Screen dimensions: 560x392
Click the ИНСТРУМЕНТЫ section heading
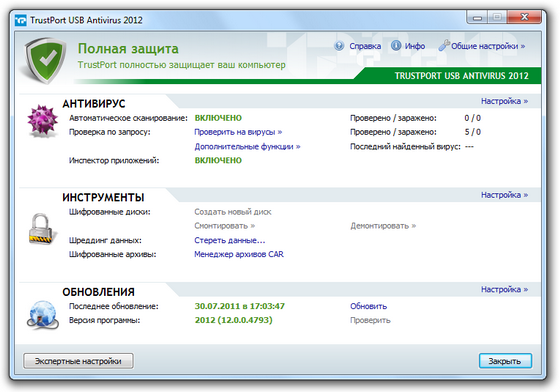(x=103, y=197)
